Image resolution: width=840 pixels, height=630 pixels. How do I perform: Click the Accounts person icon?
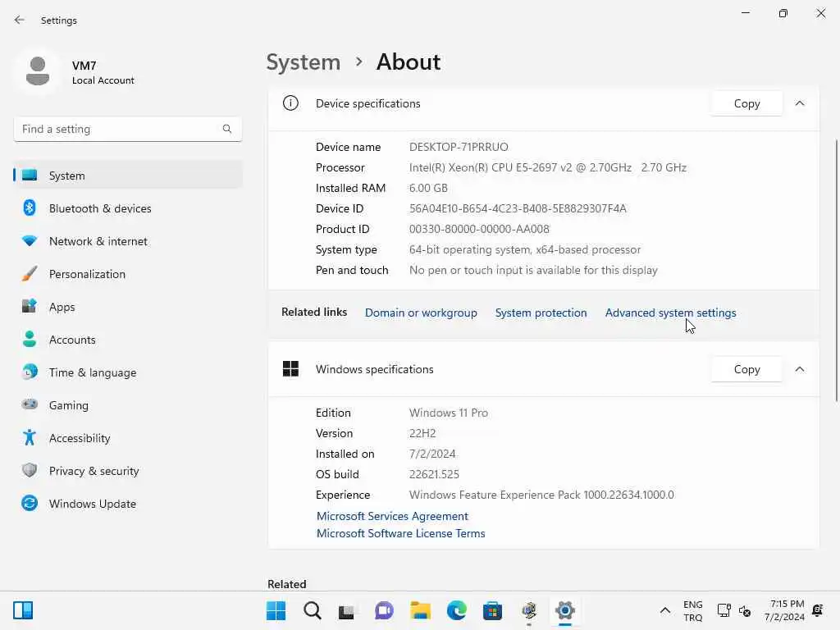coord(30,339)
